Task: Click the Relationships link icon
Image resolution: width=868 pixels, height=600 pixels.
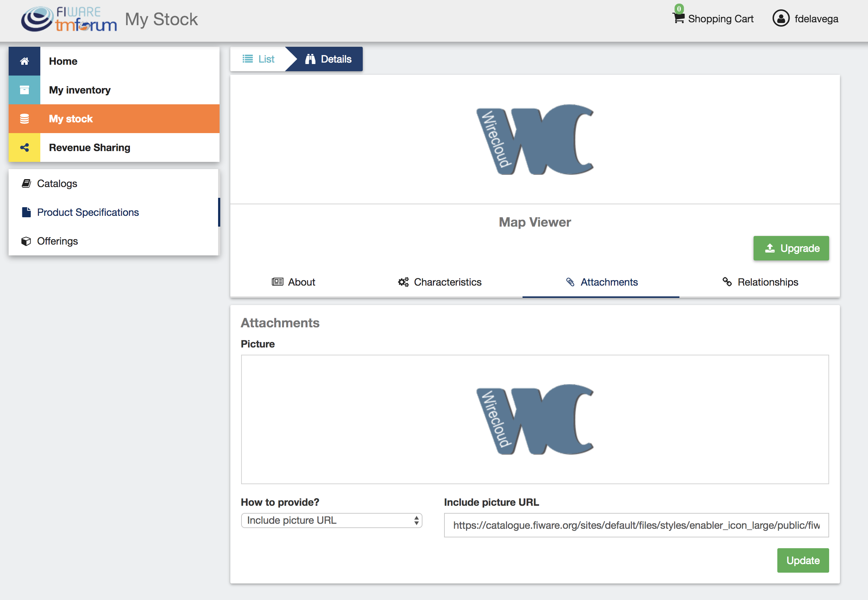Action: click(727, 282)
